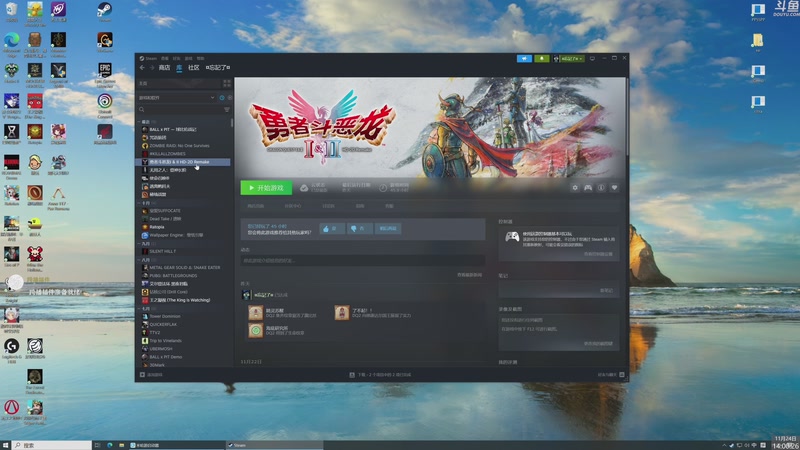Open the view controller settings link

pos(598,254)
